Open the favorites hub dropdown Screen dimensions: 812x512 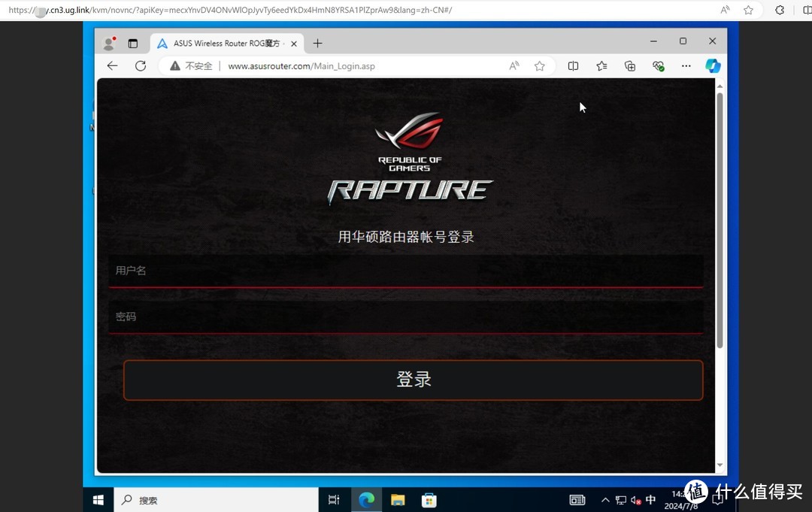[x=601, y=66]
